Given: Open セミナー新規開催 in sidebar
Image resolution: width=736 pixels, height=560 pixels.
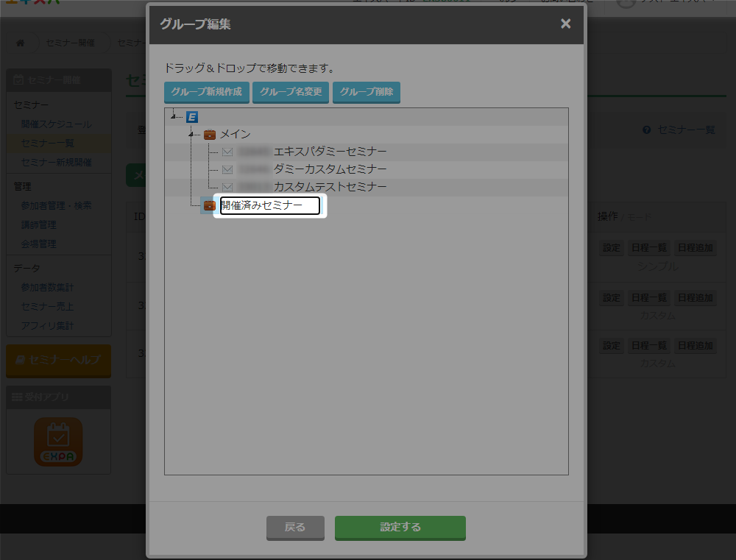Looking at the screenshot, I should point(57,163).
